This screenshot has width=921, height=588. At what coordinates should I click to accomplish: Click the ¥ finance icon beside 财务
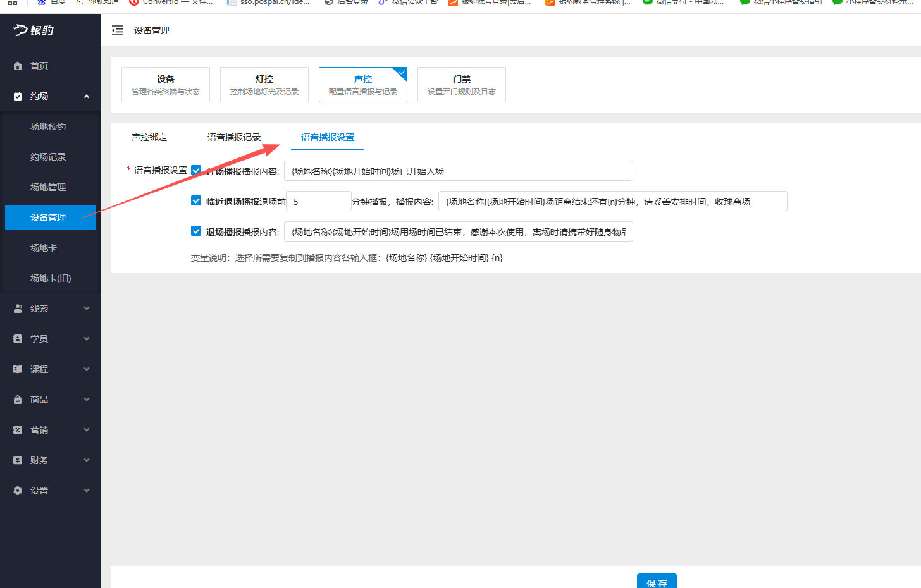pyautogui.click(x=16, y=460)
